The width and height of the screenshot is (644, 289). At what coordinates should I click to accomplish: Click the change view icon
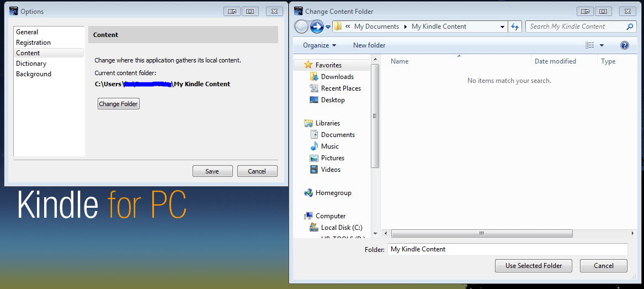[x=590, y=45]
